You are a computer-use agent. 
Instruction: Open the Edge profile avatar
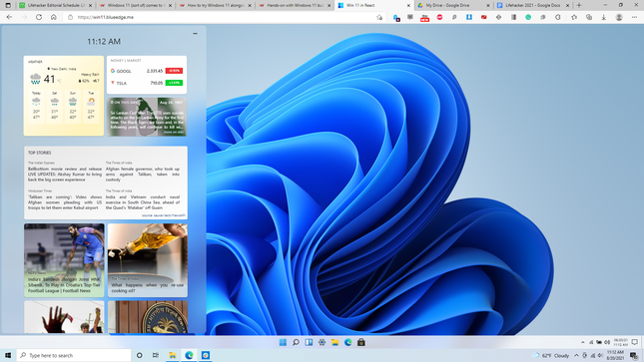point(619,17)
